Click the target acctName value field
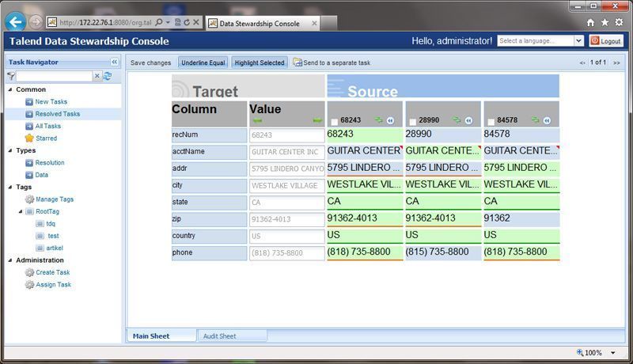The height and width of the screenshot is (364, 633). (287, 152)
